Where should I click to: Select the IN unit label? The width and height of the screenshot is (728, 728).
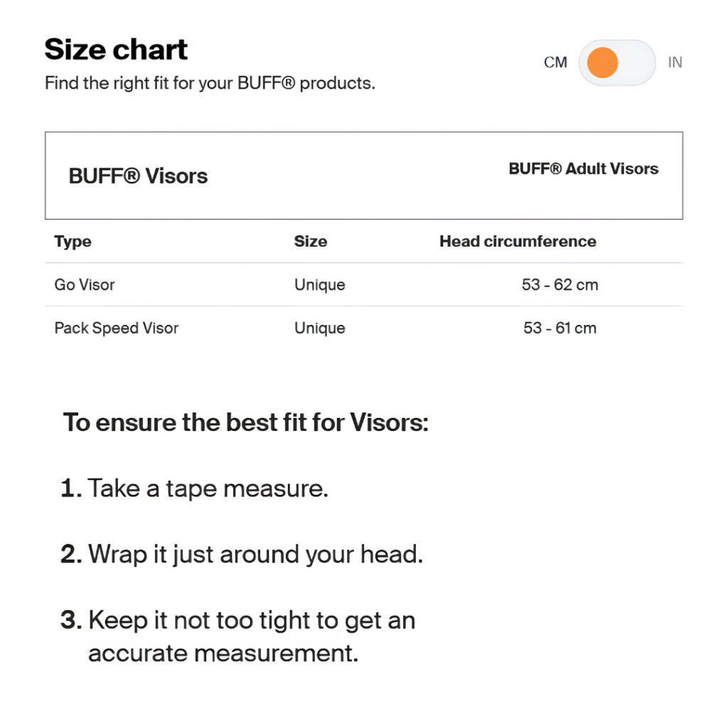click(x=675, y=63)
